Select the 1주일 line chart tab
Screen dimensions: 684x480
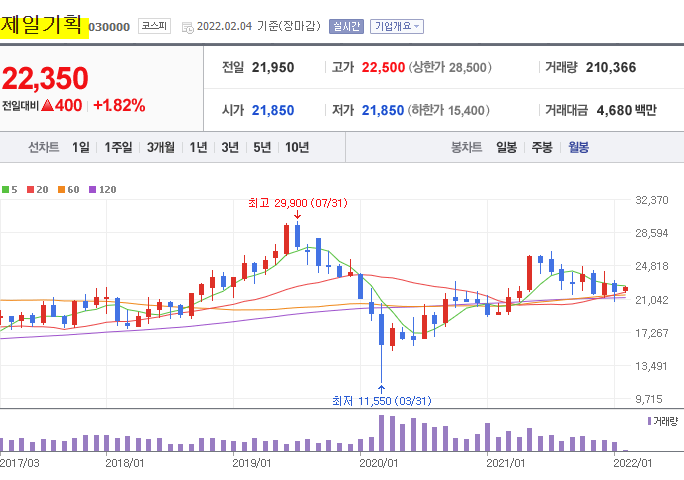pyautogui.click(x=118, y=147)
